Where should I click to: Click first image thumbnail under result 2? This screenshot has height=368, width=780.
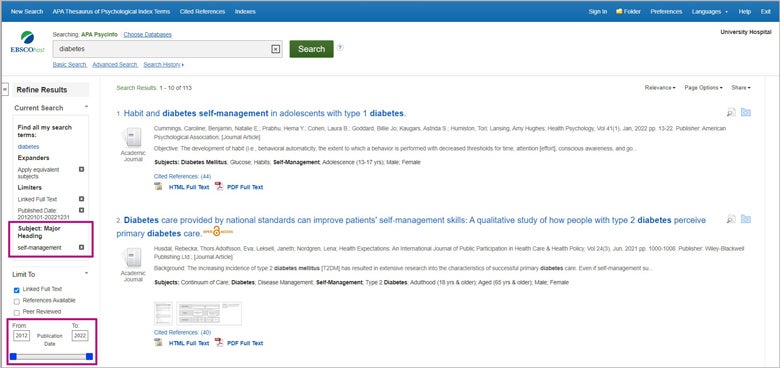tap(163, 313)
